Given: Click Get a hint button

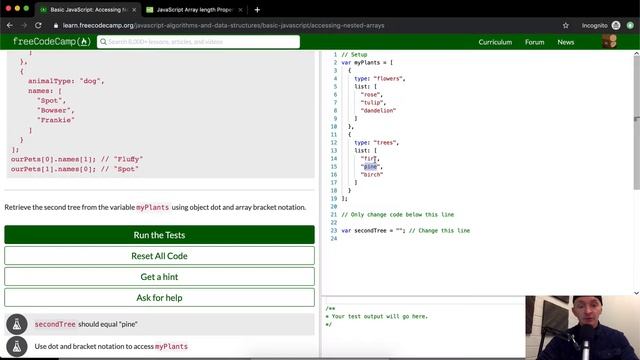Looking at the screenshot, I should 159,277.
